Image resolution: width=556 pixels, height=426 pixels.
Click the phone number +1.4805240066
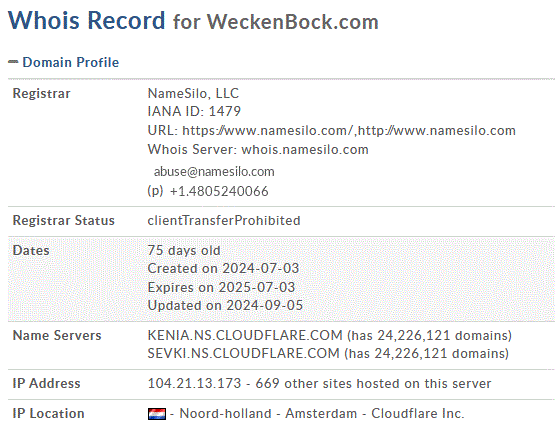click(x=219, y=191)
